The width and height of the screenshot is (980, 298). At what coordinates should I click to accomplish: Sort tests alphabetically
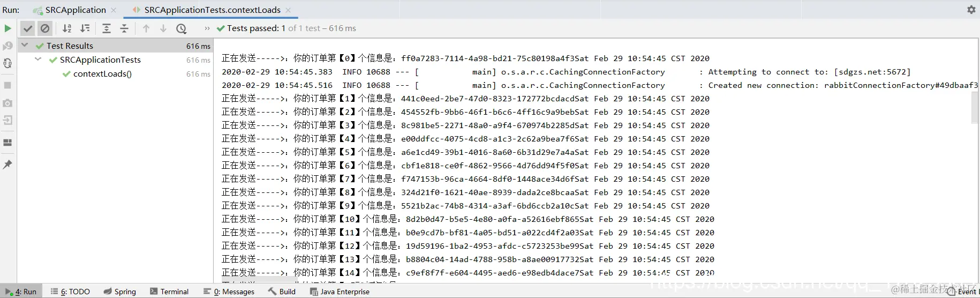coord(67,28)
